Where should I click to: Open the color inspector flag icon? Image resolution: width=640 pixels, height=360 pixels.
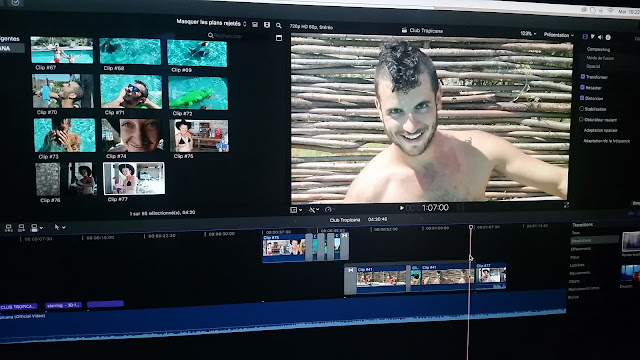(x=593, y=37)
